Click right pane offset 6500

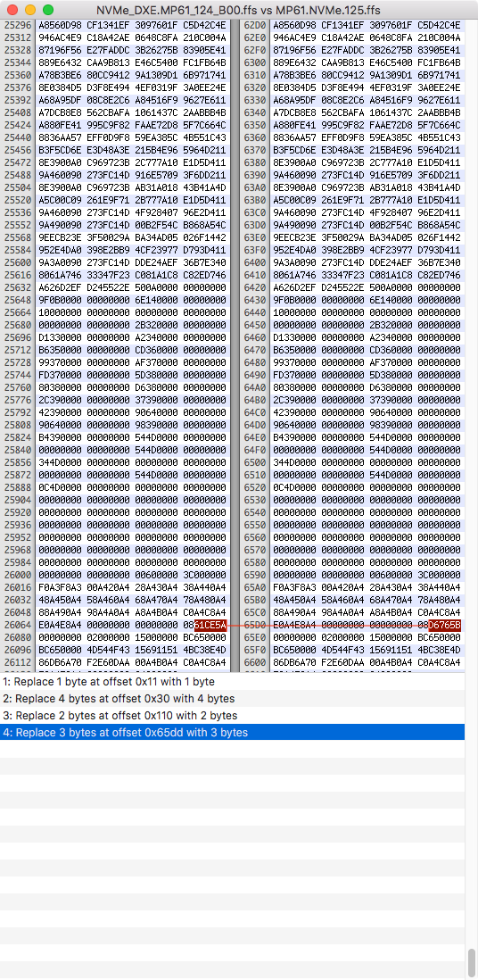[x=256, y=462]
